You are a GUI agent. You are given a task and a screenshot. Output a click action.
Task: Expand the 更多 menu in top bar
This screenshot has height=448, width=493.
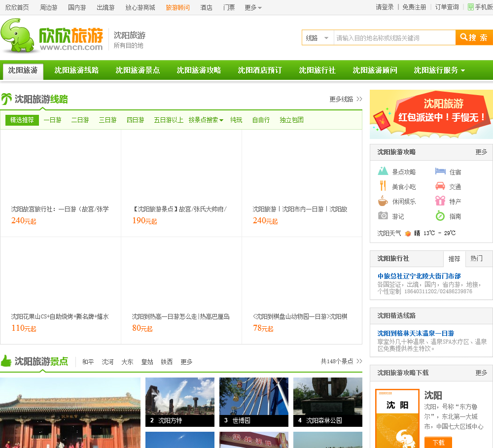(253, 7)
